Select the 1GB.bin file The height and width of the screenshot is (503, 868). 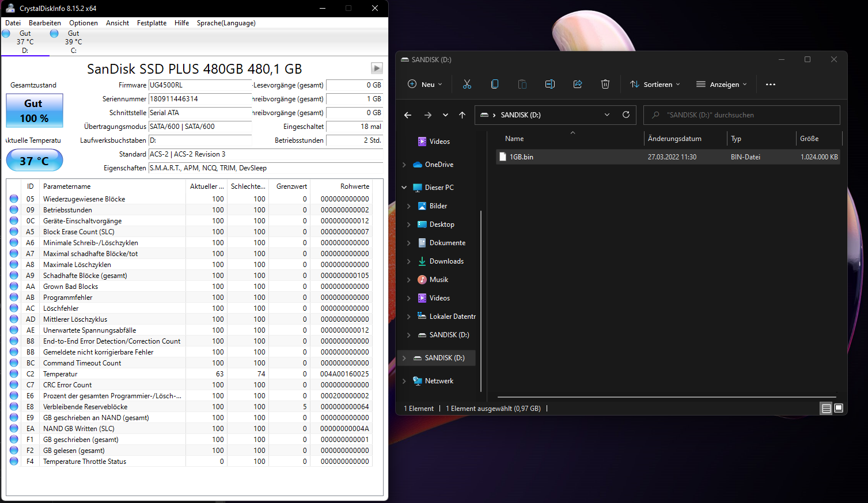click(x=668, y=157)
